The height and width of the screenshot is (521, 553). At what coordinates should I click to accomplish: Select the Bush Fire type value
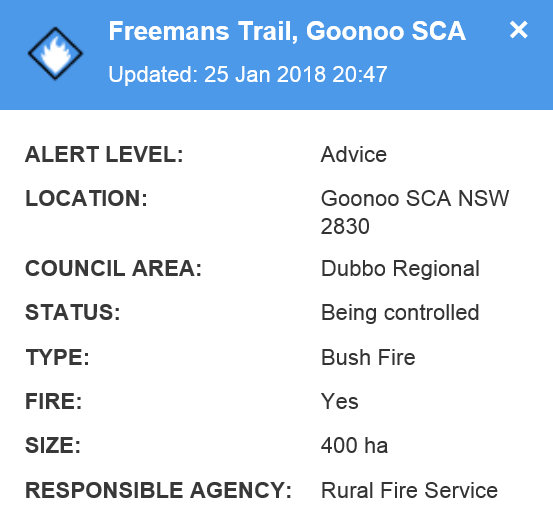(x=368, y=357)
